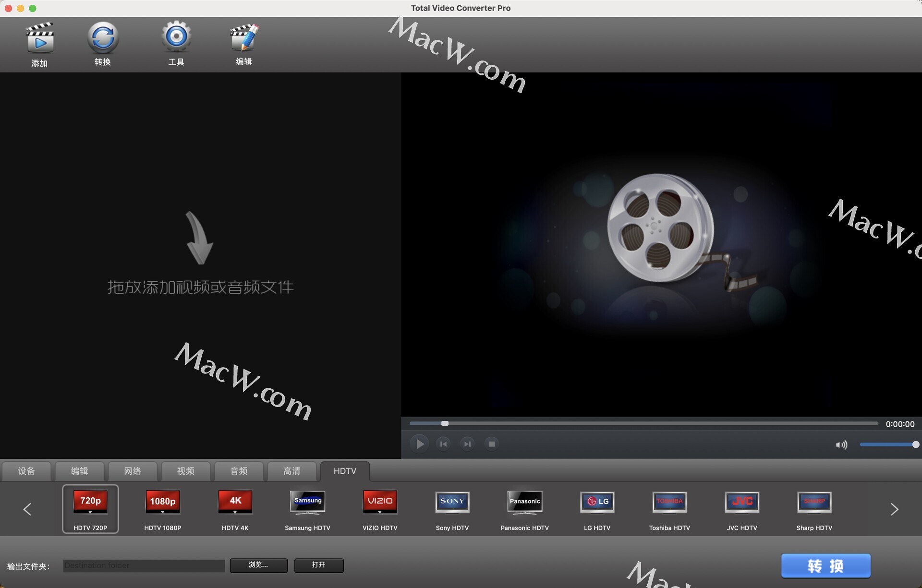Select the HDTV 720P preset
This screenshot has height=588, width=922.
point(90,509)
